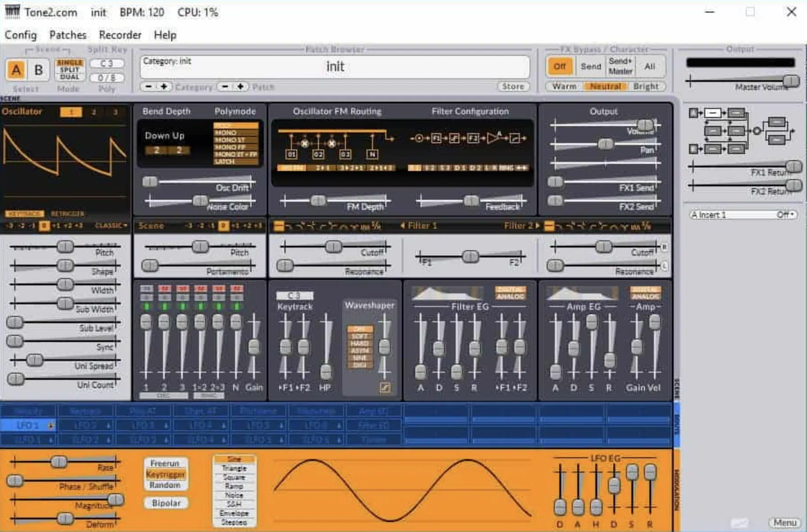Screen dimensions: 807x532
Task: Open the LFO 3 modulation source dropdown
Action: pos(143,425)
